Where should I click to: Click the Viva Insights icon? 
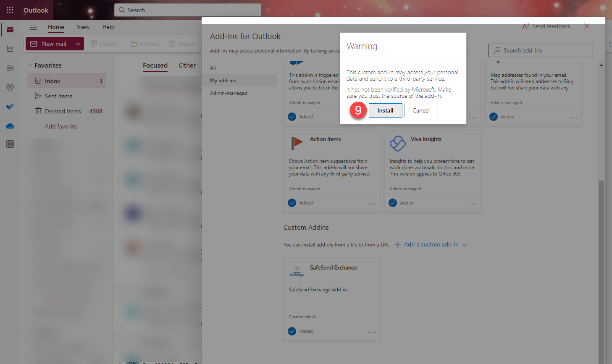click(x=398, y=144)
